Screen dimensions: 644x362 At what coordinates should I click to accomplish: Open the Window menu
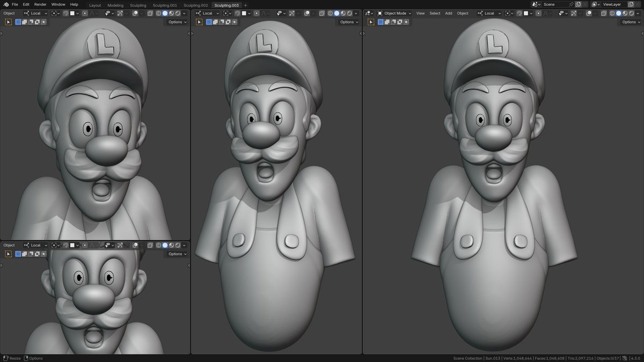point(58,4)
